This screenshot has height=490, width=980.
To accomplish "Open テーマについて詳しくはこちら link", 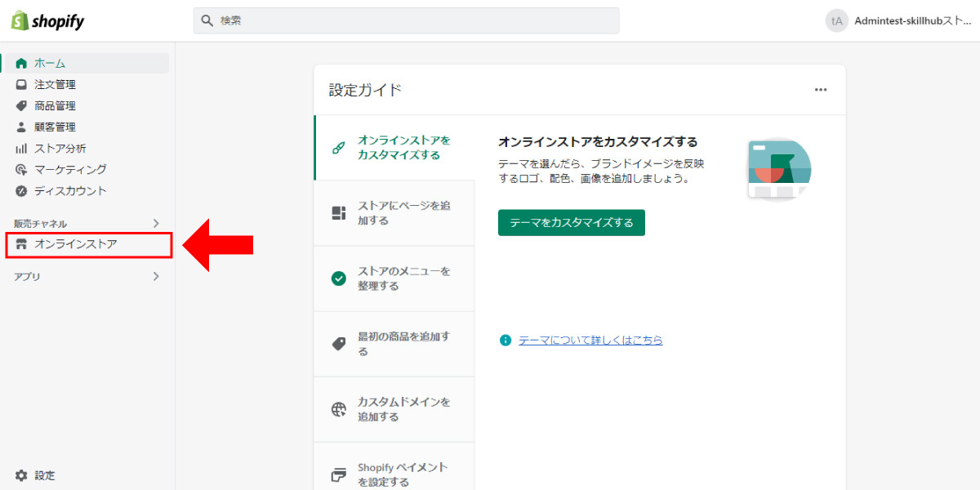I will 590,340.
